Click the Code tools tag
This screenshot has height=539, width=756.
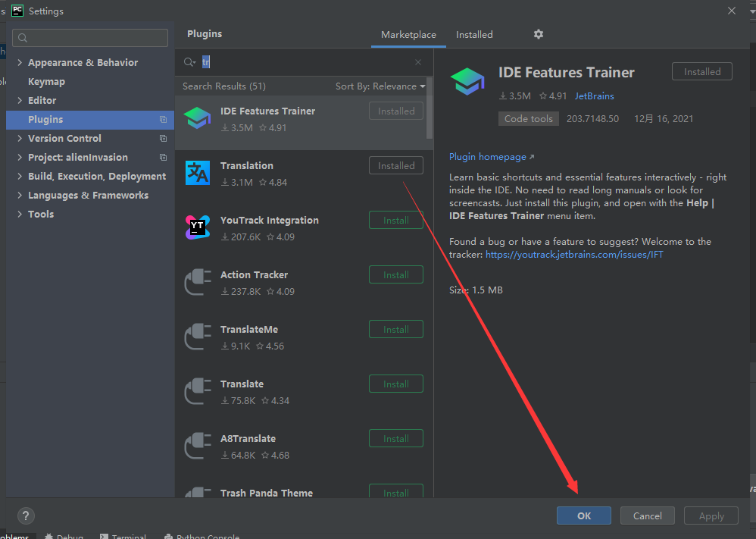pyautogui.click(x=529, y=119)
